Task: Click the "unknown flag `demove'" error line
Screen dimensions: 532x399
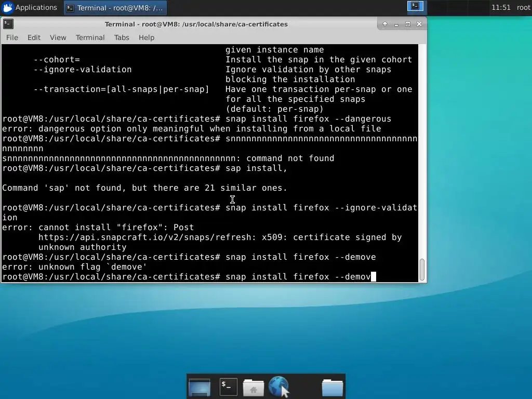Action: click(x=75, y=267)
